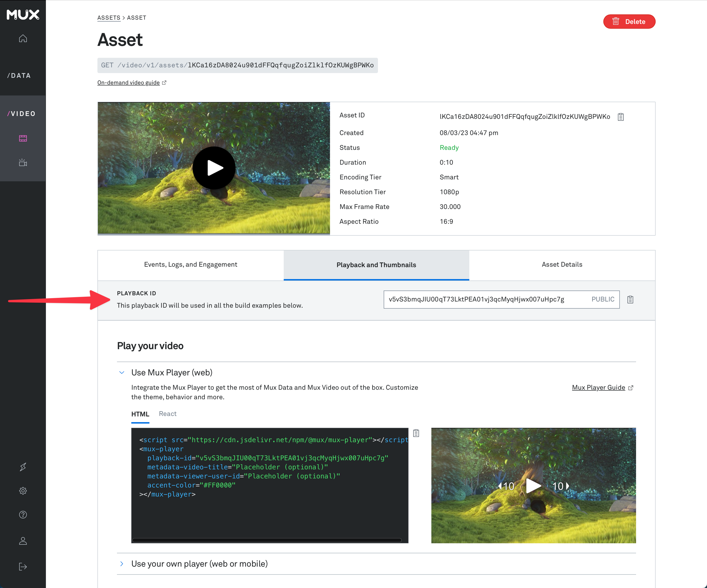Click the Mux logo in the sidebar
The height and width of the screenshot is (588, 707).
23,15
